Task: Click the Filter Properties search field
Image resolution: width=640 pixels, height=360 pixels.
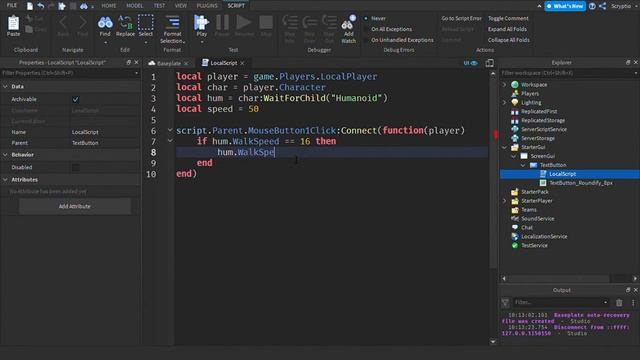Action: point(70,73)
